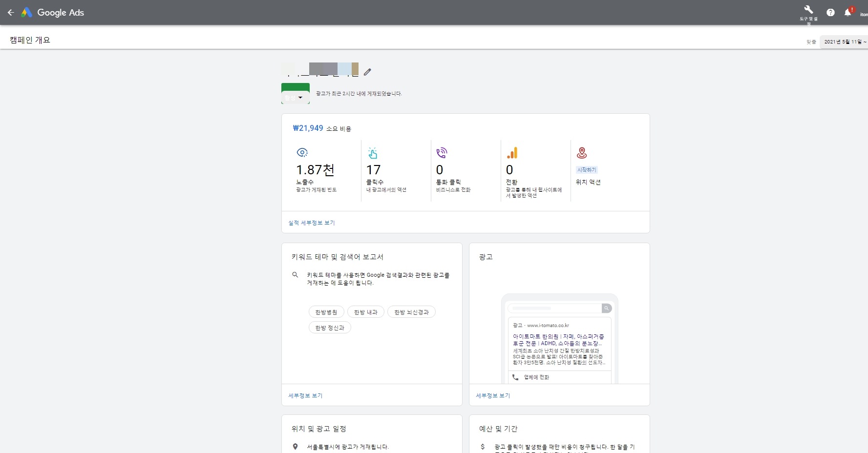This screenshot has height=453, width=868.
Task: Select the 한방 정신과 keyword chip
Action: (x=330, y=328)
